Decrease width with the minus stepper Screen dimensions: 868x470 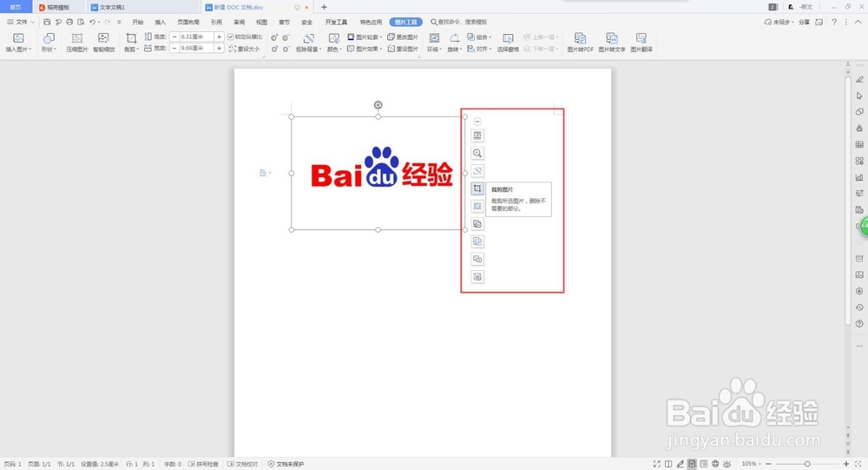pyautogui.click(x=174, y=49)
